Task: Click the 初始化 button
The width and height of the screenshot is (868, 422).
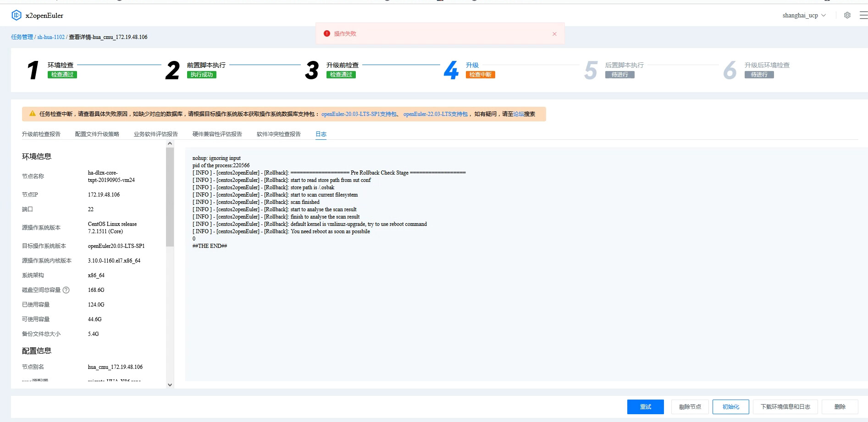Action: tap(730, 407)
